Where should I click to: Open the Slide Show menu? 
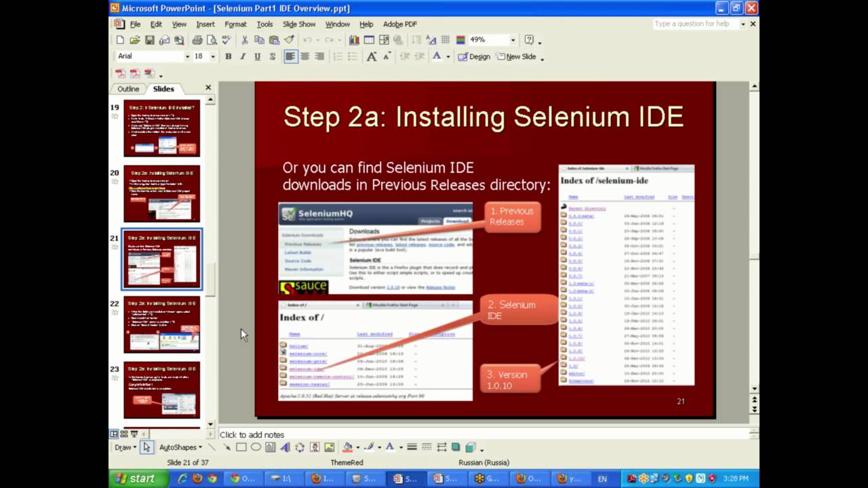tap(299, 24)
